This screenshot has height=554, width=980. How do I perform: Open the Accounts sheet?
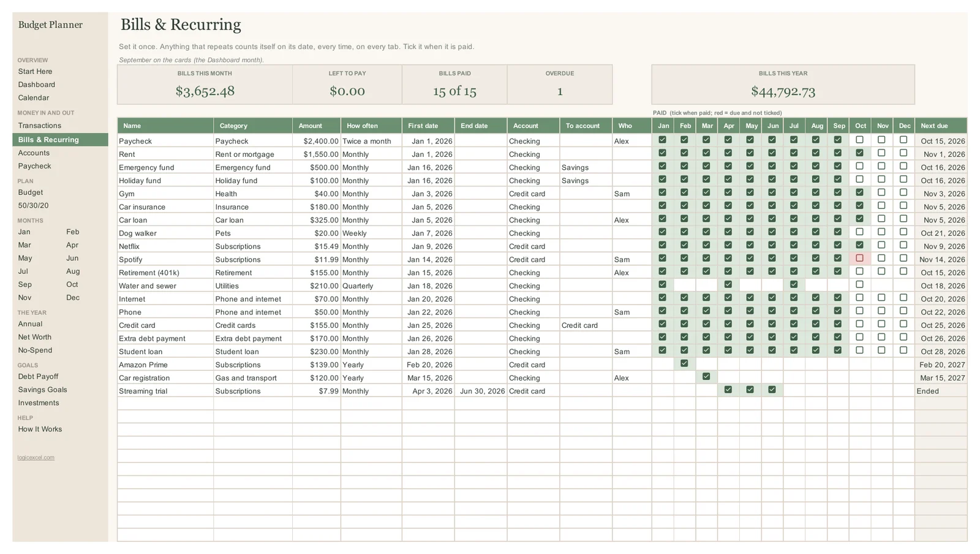point(34,153)
